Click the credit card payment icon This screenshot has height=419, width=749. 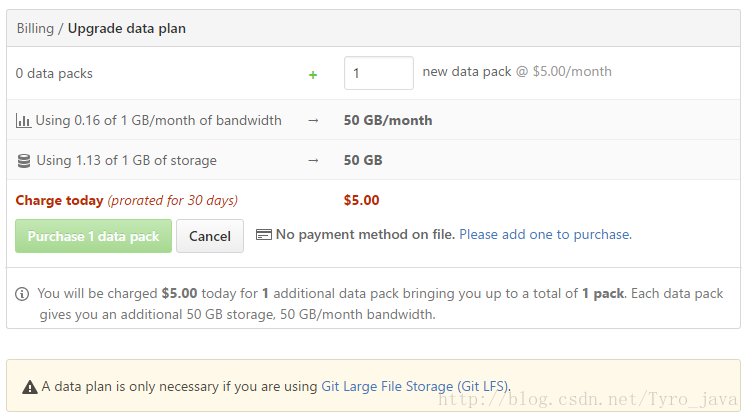pos(264,235)
